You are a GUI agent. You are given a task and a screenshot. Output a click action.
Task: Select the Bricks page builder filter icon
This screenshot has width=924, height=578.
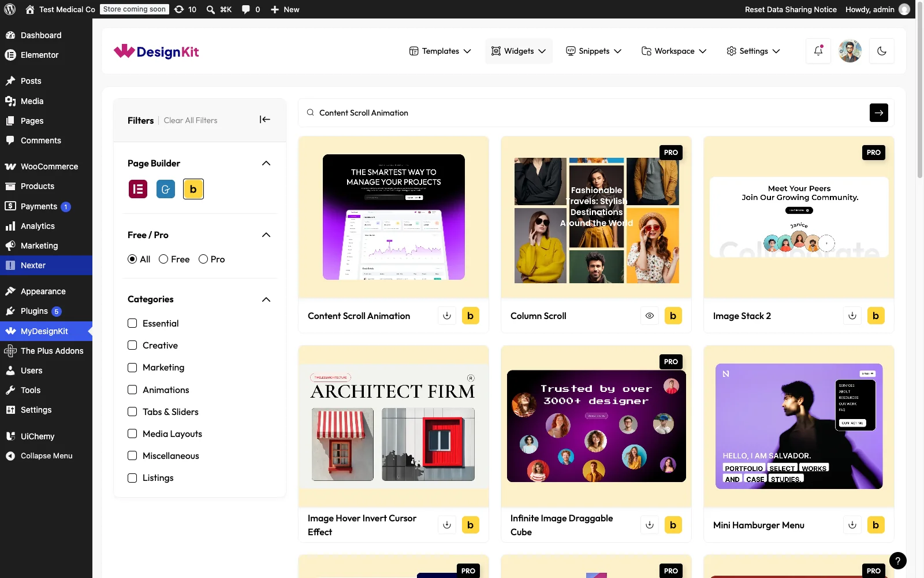pos(193,189)
